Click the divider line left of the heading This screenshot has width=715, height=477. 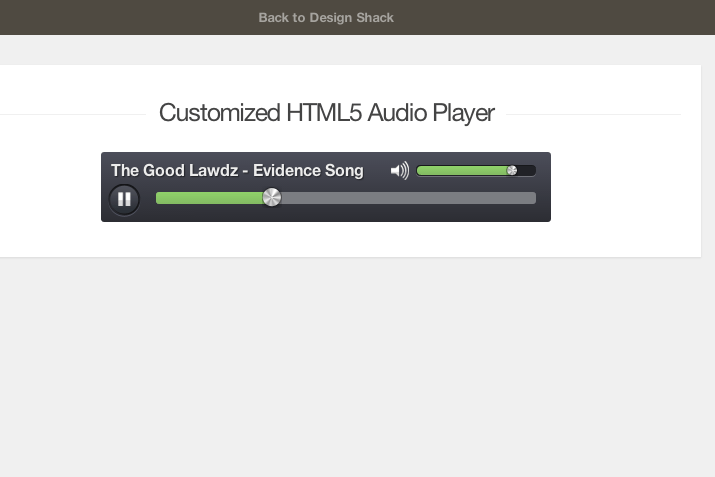tap(73, 114)
